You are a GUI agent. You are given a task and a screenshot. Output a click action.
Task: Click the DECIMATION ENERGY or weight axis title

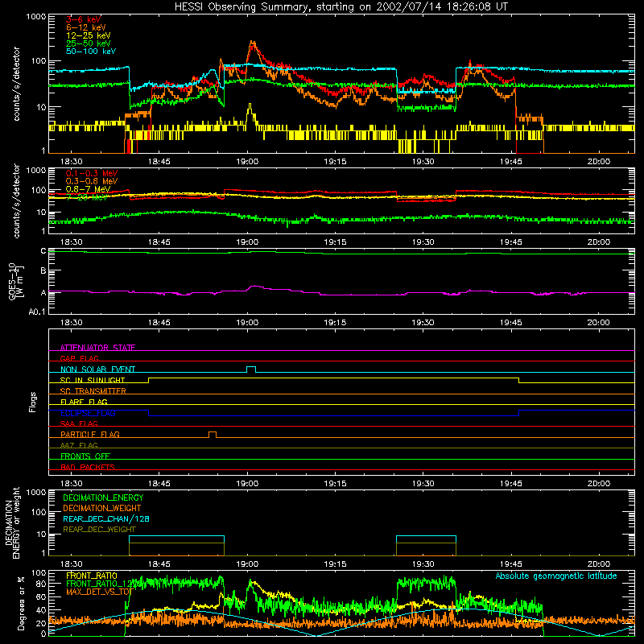[x=12, y=522]
